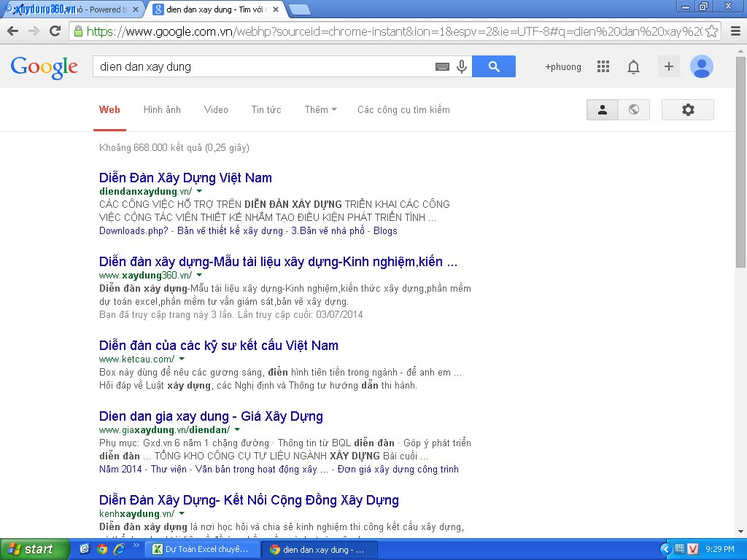This screenshot has width=747, height=560.
Task: Switch to global results globe toggle
Action: (x=634, y=109)
